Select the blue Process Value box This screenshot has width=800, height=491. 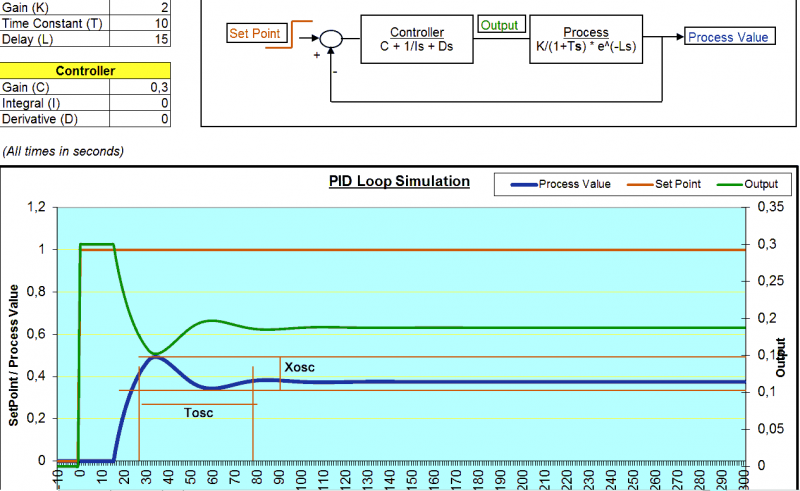729,37
